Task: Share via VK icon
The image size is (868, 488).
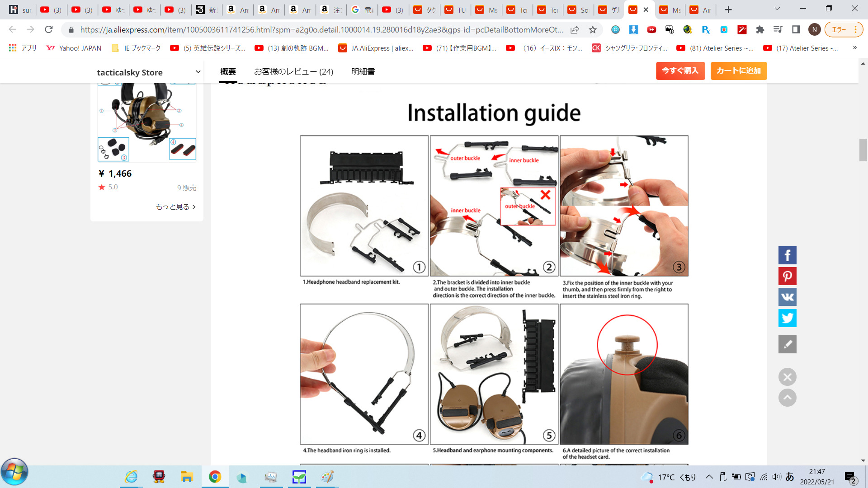Action: pos(787,297)
